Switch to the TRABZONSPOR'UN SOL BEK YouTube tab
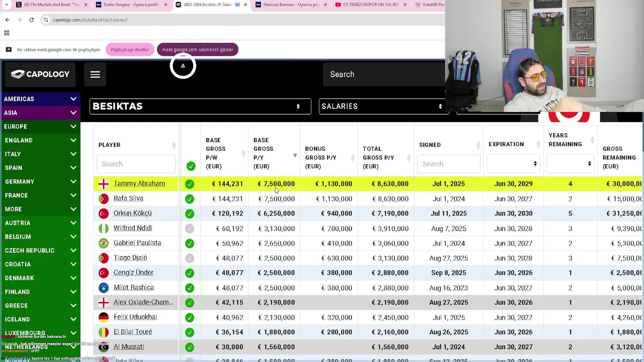This screenshot has height=362, width=644. coord(371,5)
